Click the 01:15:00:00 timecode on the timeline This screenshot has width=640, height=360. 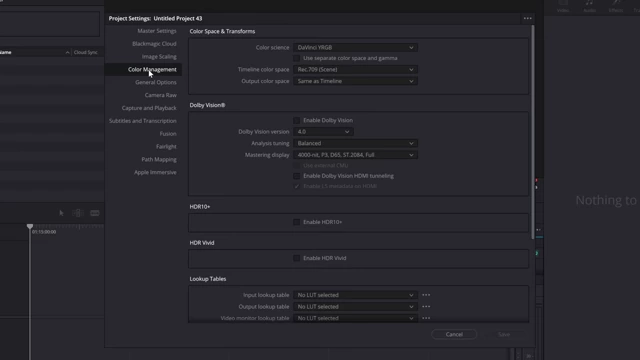(x=44, y=232)
